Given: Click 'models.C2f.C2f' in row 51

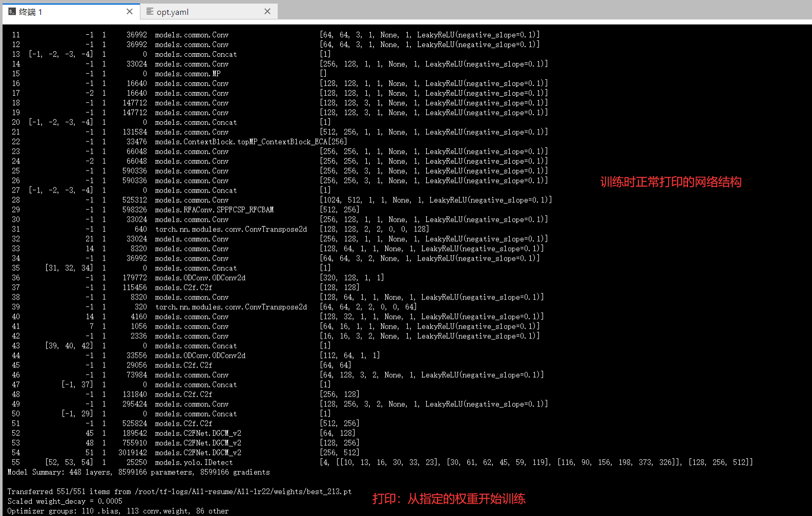Looking at the screenshot, I should point(183,424).
